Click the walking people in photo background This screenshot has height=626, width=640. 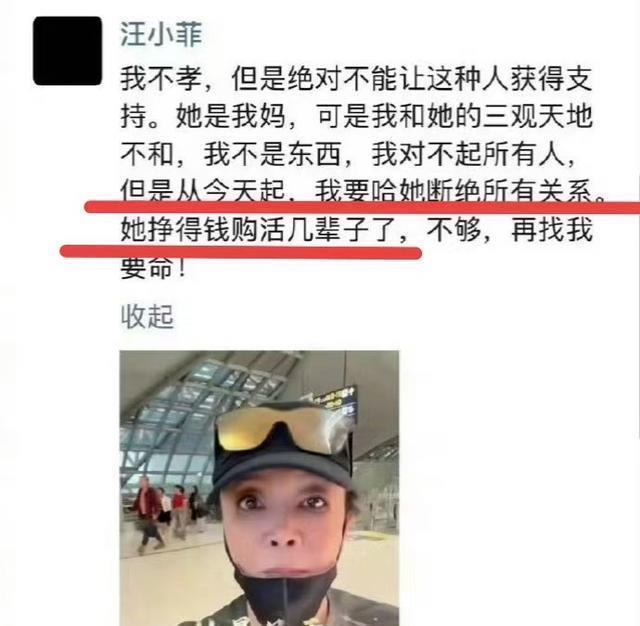(x=165, y=510)
